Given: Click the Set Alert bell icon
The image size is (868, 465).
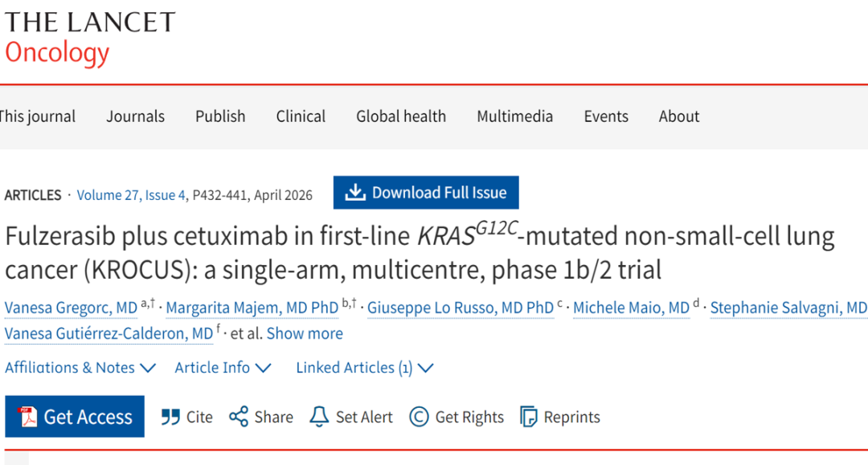Looking at the screenshot, I should coord(319,417).
